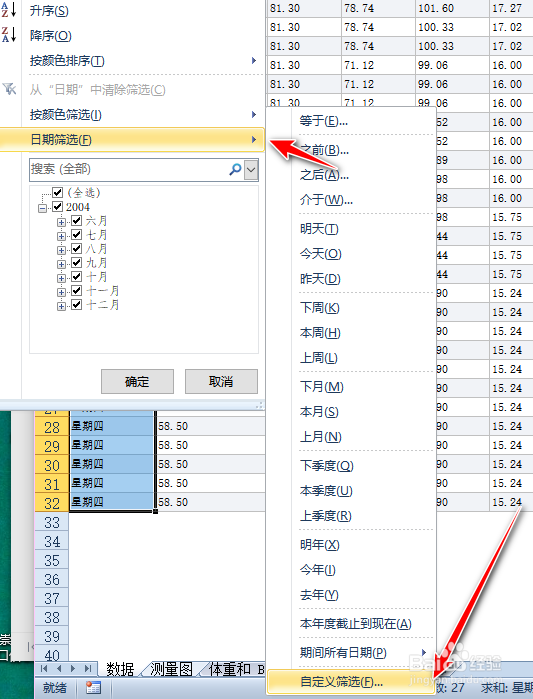Image resolution: width=533 pixels, height=699 pixels.
Task: Go to previous sheet navigation arrow
Action: point(59,668)
